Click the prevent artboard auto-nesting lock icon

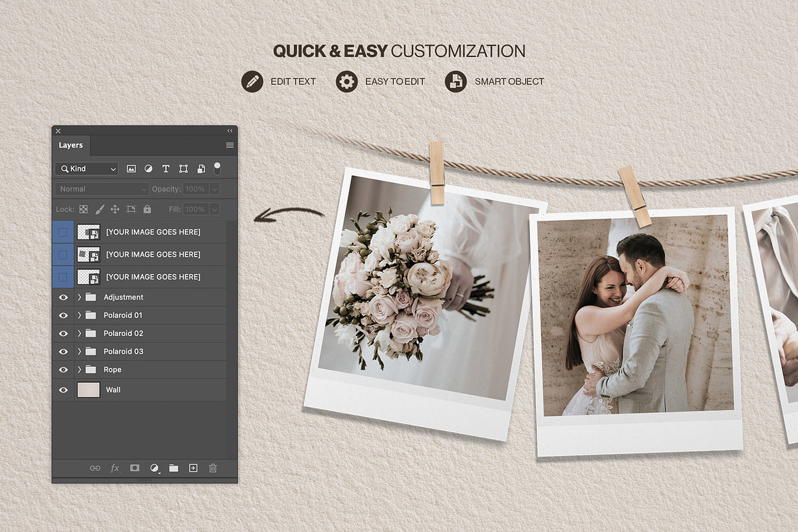pyautogui.click(x=131, y=209)
